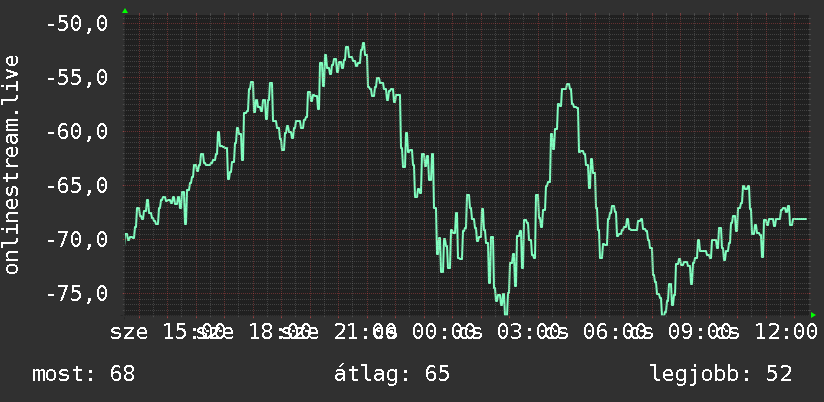
Task: Click the green arrow atop the y-axis
Action: (125, 11)
